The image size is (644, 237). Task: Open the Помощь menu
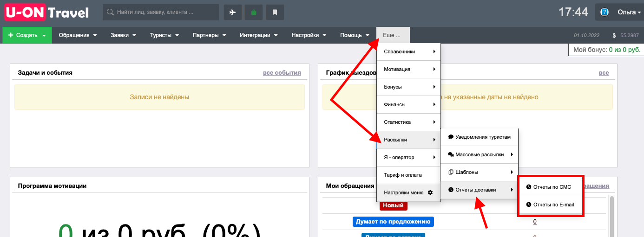(355, 35)
